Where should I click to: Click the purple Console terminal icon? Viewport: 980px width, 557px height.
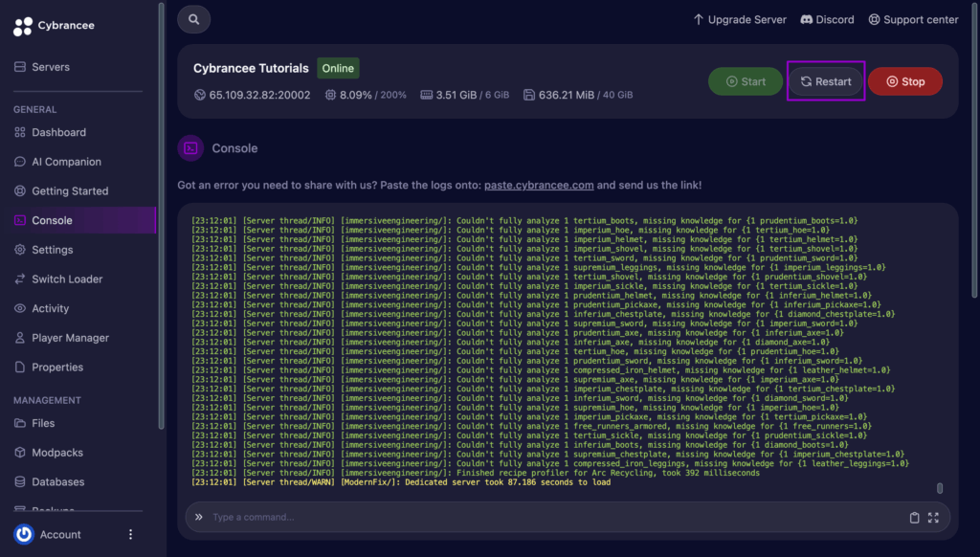point(190,148)
